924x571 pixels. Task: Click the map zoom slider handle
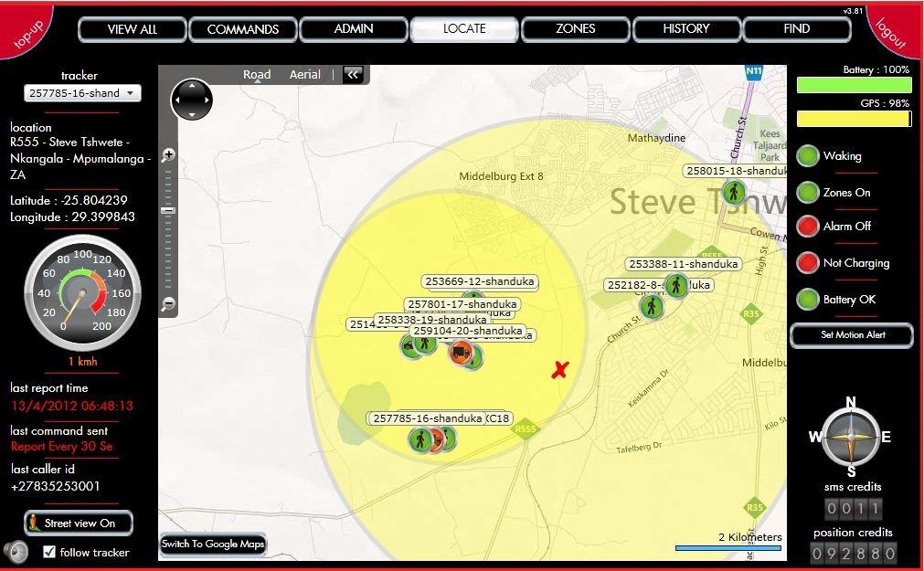(168, 210)
